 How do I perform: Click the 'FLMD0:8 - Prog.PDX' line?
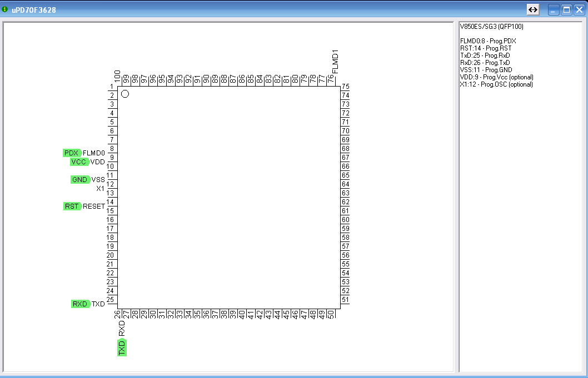click(488, 41)
